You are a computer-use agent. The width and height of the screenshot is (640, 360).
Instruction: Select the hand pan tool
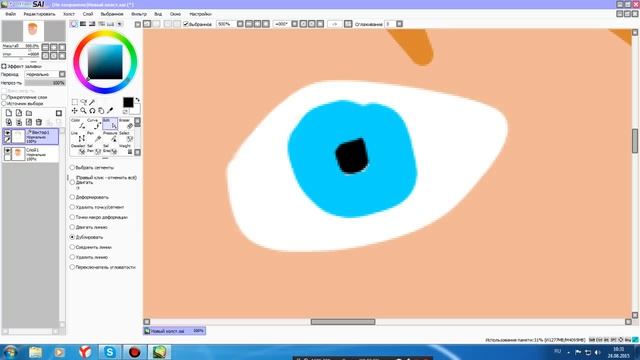point(101,111)
